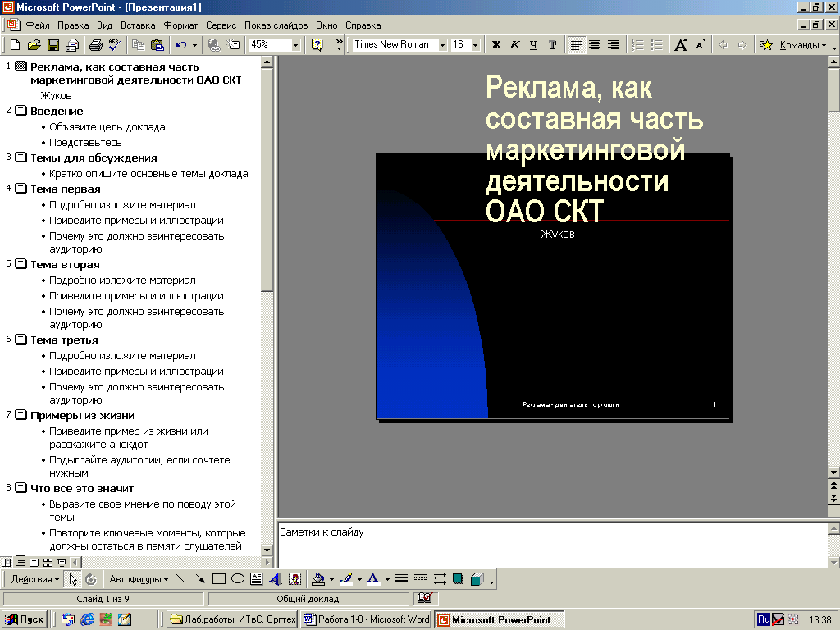Open the Показ слайдов menu
The height and width of the screenshot is (630, 840).
[276, 25]
